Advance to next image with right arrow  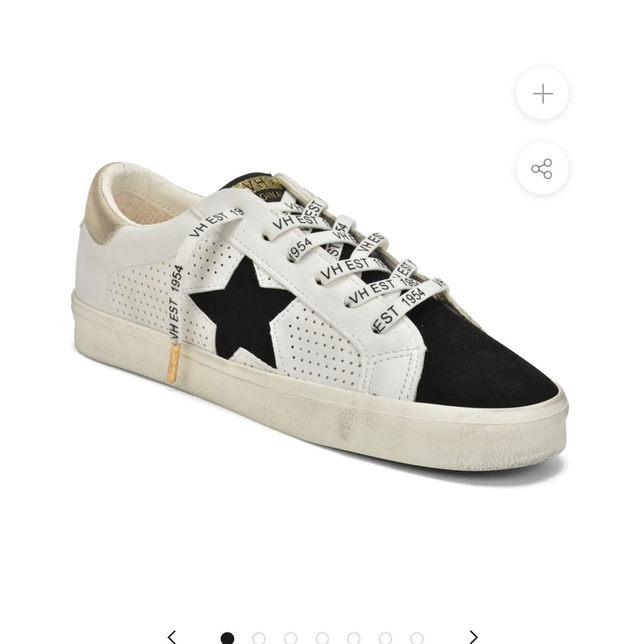473,637
